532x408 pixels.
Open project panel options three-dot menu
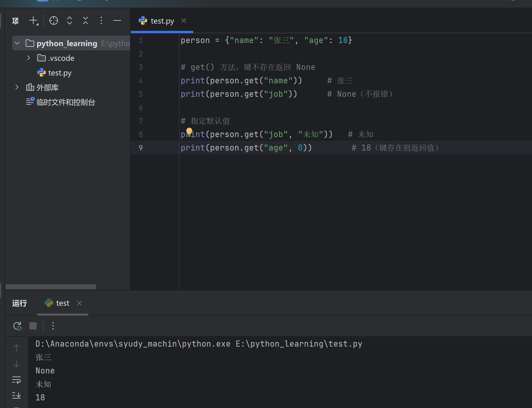(x=101, y=21)
